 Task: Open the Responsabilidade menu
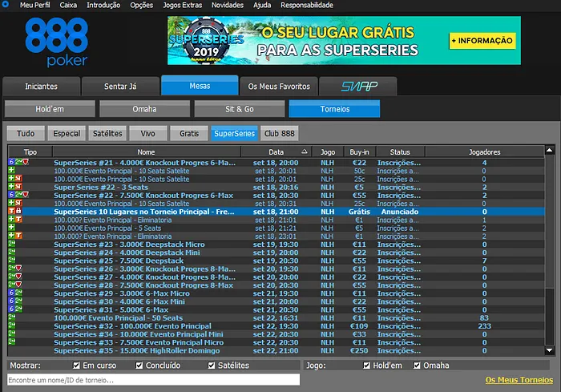(307, 5)
